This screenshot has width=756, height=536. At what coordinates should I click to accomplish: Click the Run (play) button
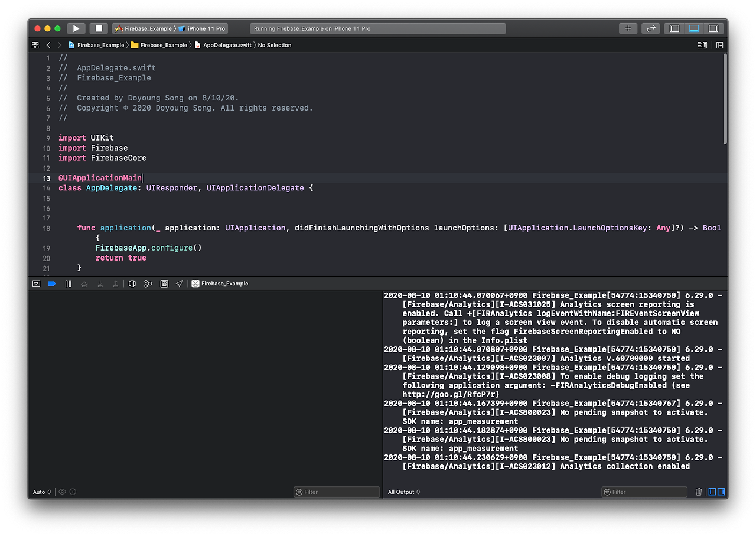click(76, 28)
